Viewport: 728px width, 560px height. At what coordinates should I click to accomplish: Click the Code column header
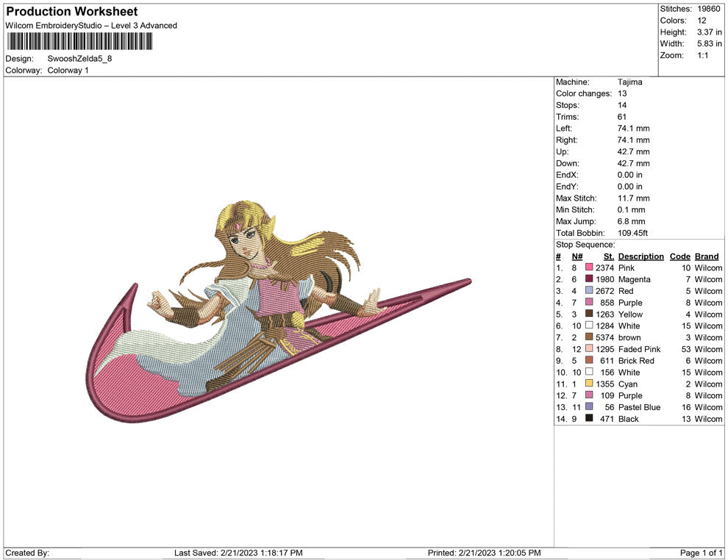click(679, 256)
